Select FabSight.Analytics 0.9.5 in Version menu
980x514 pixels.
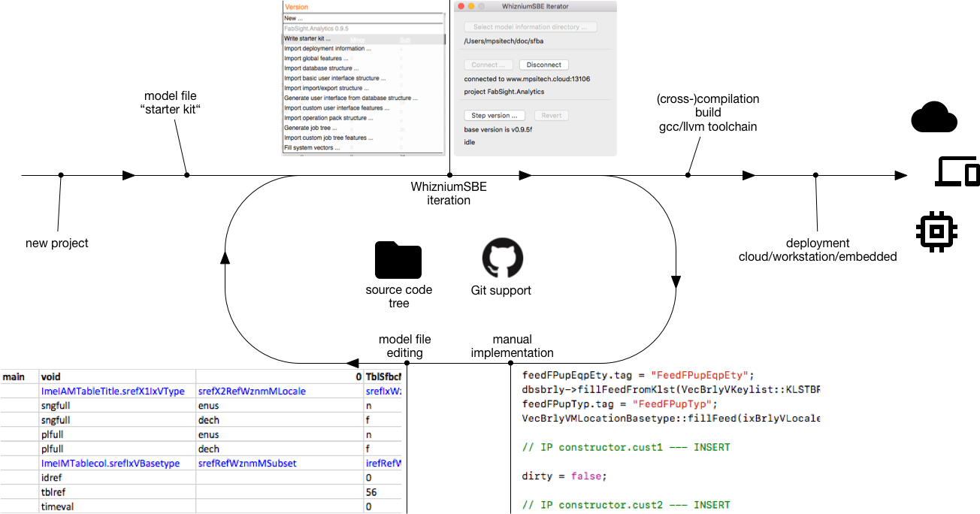(364, 29)
